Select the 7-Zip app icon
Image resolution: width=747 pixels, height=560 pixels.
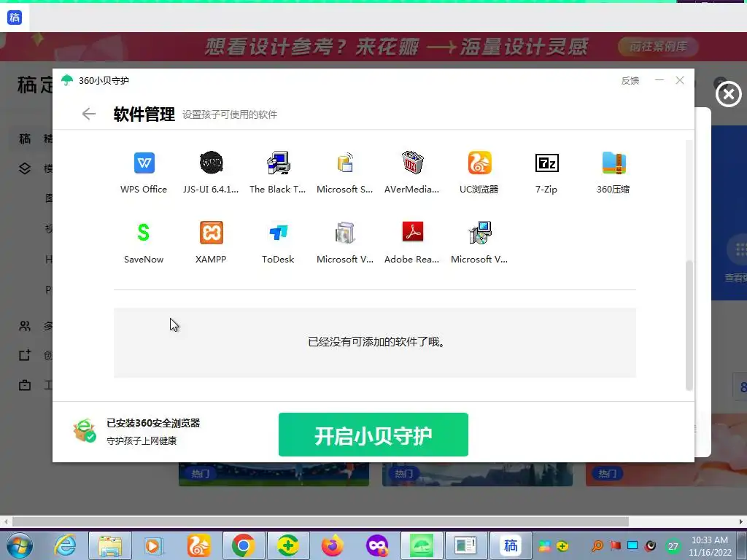click(x=546, y=163)
